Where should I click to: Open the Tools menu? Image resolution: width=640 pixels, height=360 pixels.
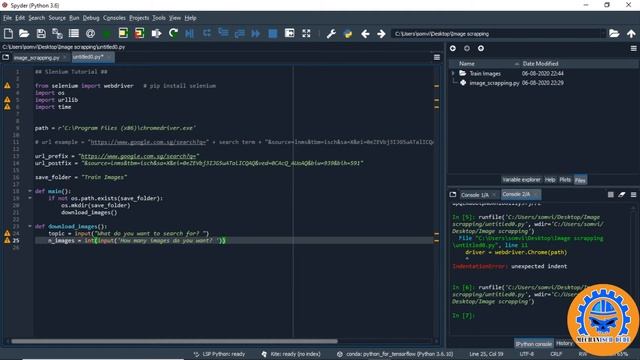tap(159, 18)
